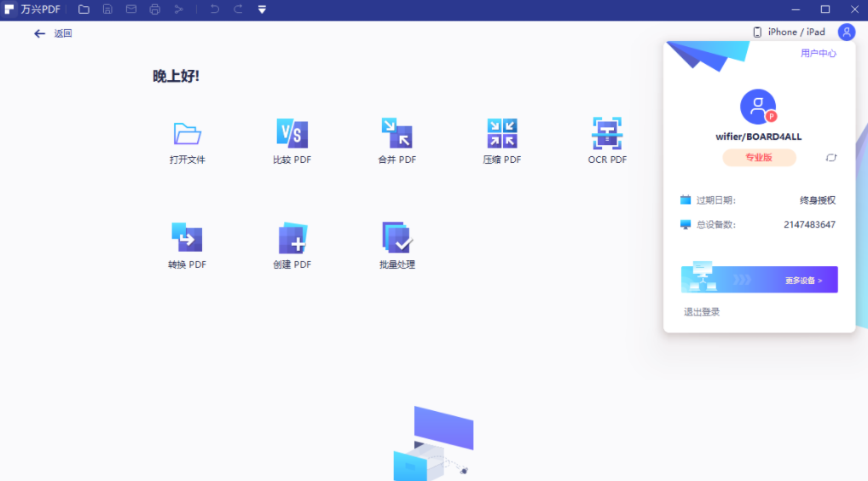Click the calendar icon beside 过期日期
Image resolution: width=868 pixels, height=481 pixels.
click(686, 200)
